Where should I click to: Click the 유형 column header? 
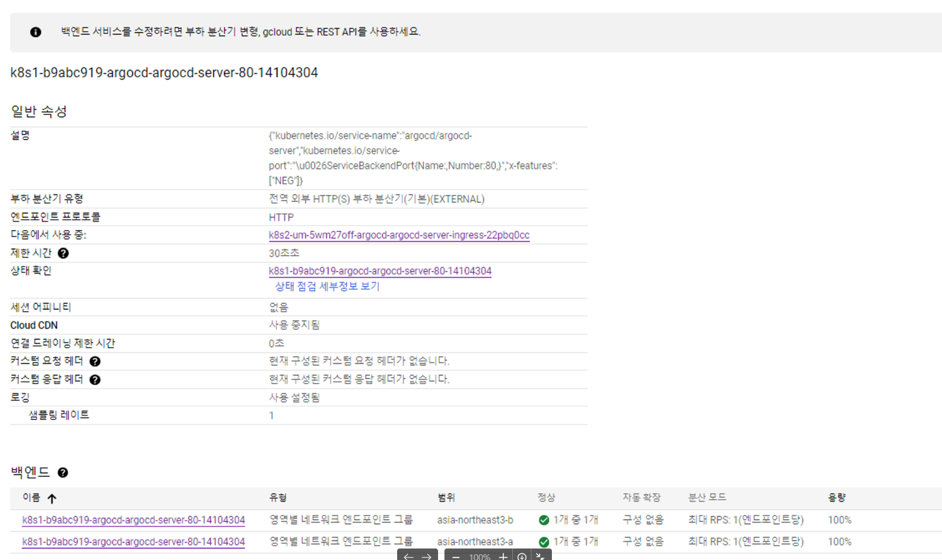coord(278,497)
